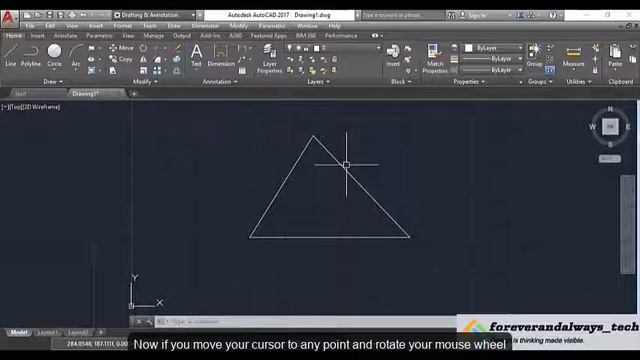
Task: Switch to the Output ribbon tab
Action: (182, 36)
